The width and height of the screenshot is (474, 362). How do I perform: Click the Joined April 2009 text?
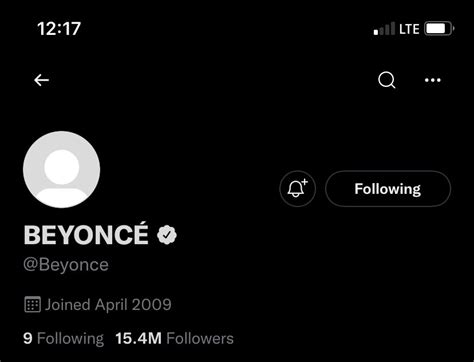tap(108, 305)
